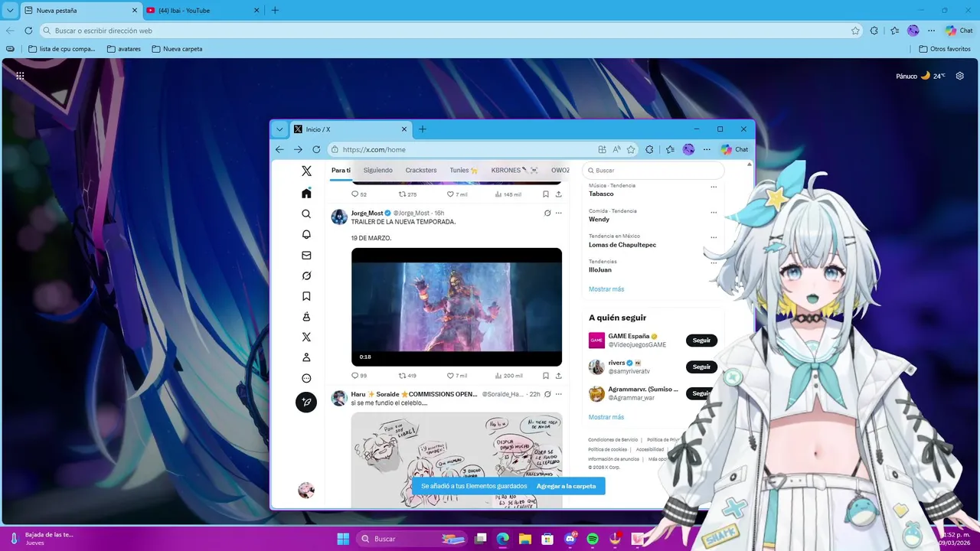Open options for Tabasco trend
Image resolution: width=980 pixels, height=551 pixels.
[714, 186]
